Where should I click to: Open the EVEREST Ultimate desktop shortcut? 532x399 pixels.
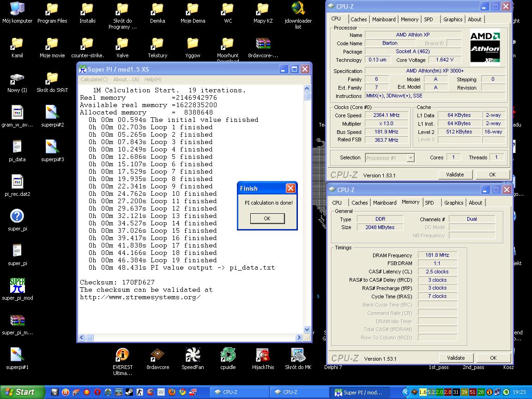[122, 355]
